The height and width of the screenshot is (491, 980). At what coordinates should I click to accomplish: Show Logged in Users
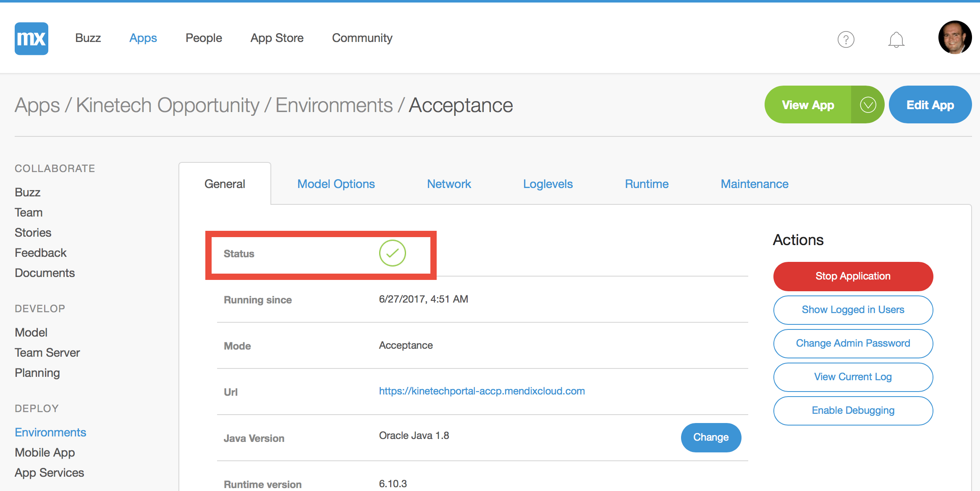(x=853, y=310)
